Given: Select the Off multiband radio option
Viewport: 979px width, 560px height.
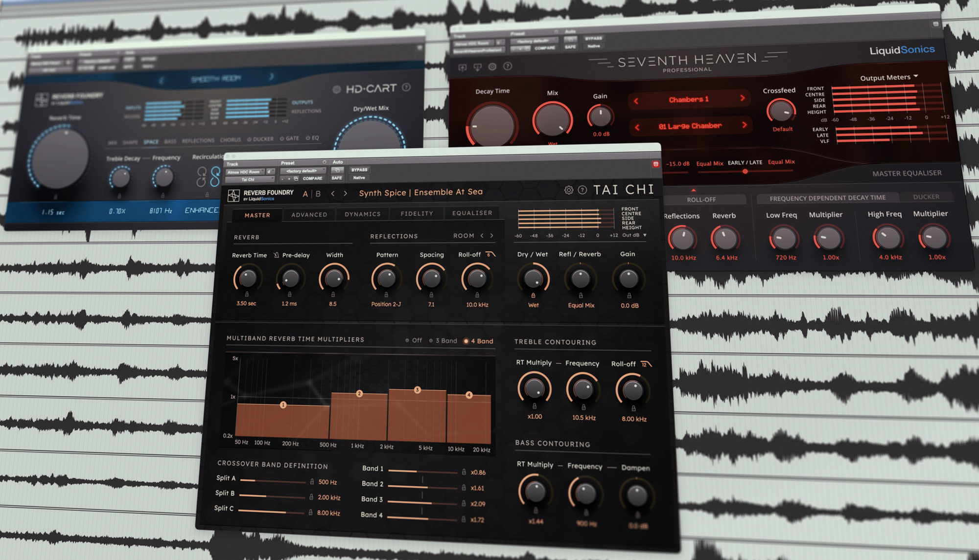Looking at the screenshot, I should click(x=414, y=340).
